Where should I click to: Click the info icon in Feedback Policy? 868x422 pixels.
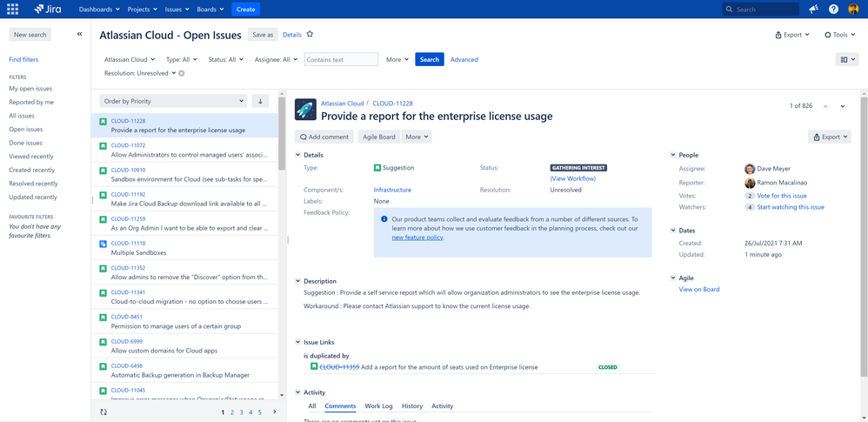pyautogui.click(x=384, y=218)
